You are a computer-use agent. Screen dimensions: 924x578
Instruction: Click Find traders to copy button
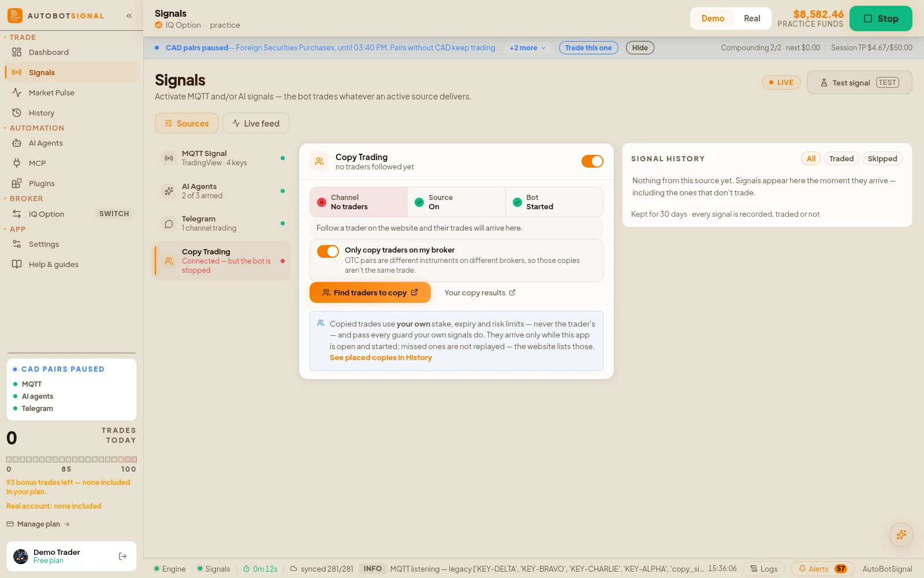point(370,292)
